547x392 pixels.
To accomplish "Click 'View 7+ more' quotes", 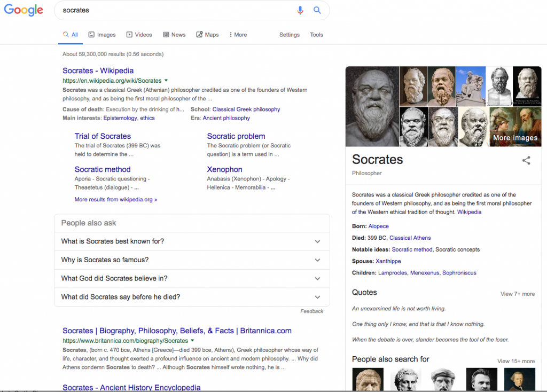I will point(517,294).
